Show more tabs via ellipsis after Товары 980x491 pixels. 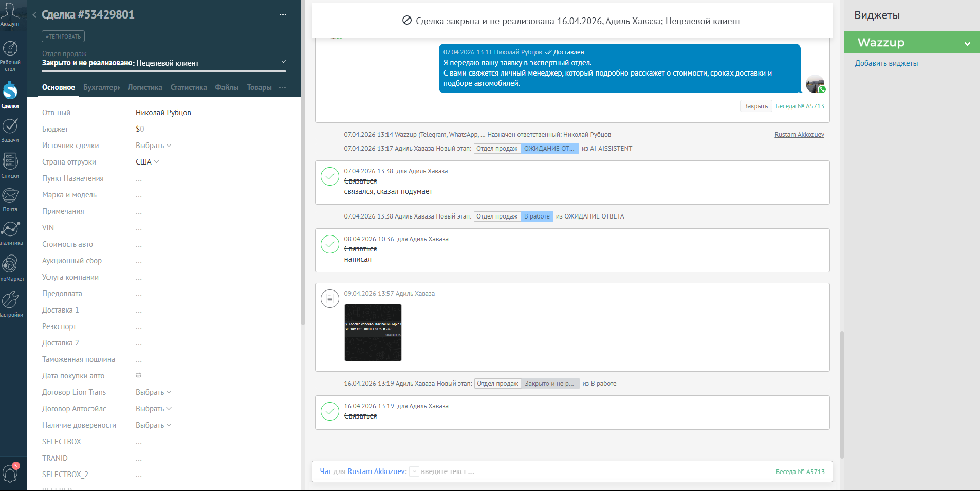pos(282,87)
